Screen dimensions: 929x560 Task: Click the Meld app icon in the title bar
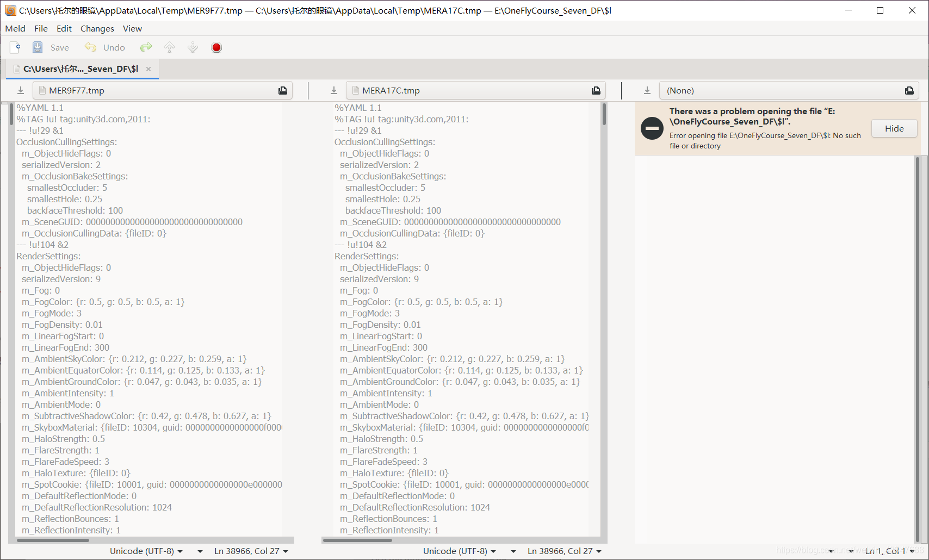tap(10, 10)
